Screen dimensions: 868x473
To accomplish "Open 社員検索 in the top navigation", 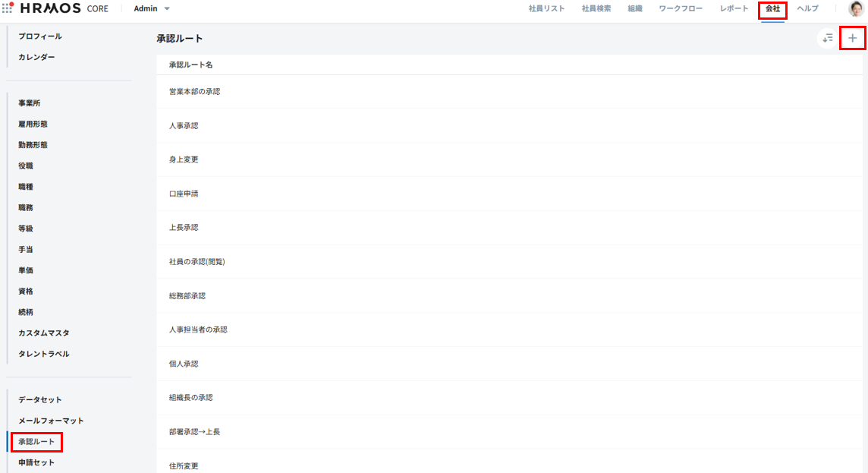I will (x=596, y=9).
